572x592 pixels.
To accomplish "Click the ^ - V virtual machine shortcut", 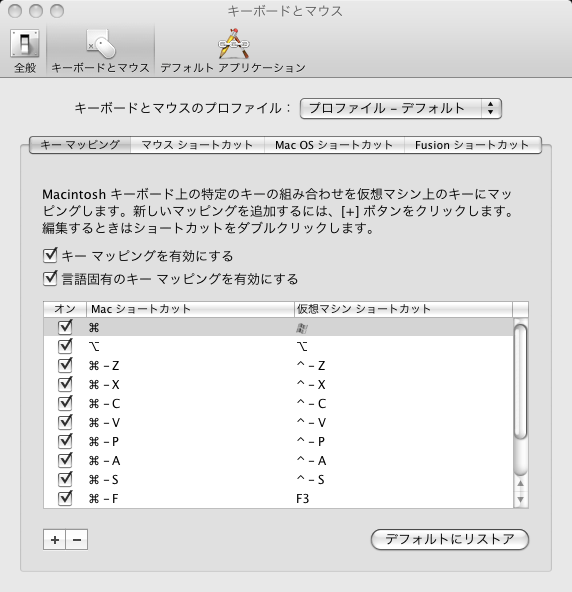I will [311, 422].
